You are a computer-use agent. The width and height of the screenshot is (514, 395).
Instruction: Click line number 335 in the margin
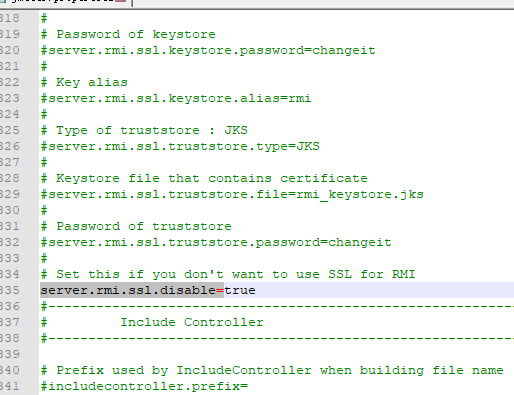point(10,290)
